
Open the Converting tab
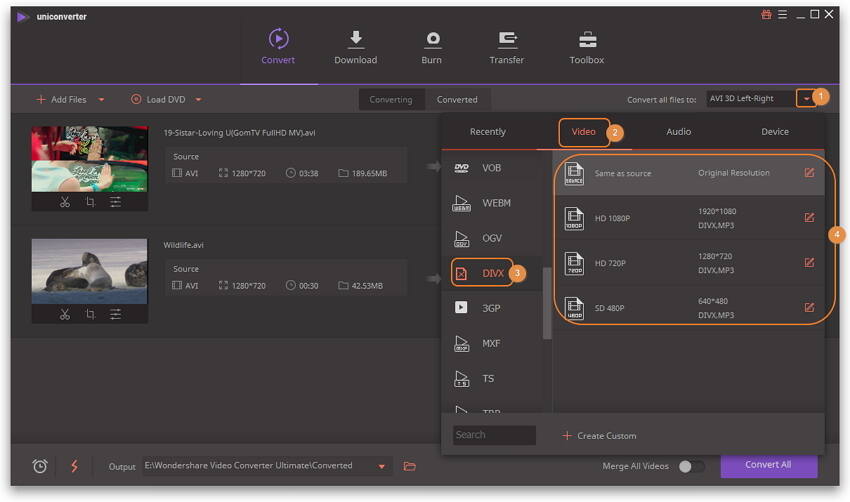[x=391, y=100]
